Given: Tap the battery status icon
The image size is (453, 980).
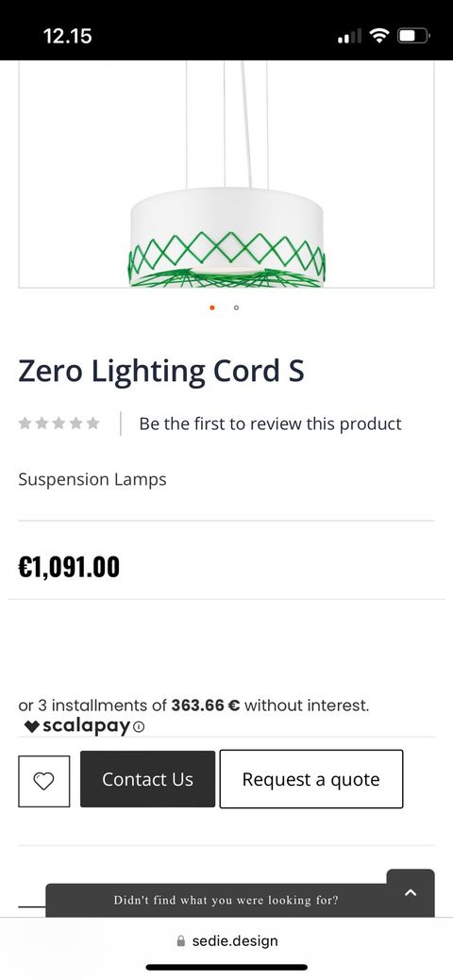Looking at the screenshot, I should pos(413,36).
